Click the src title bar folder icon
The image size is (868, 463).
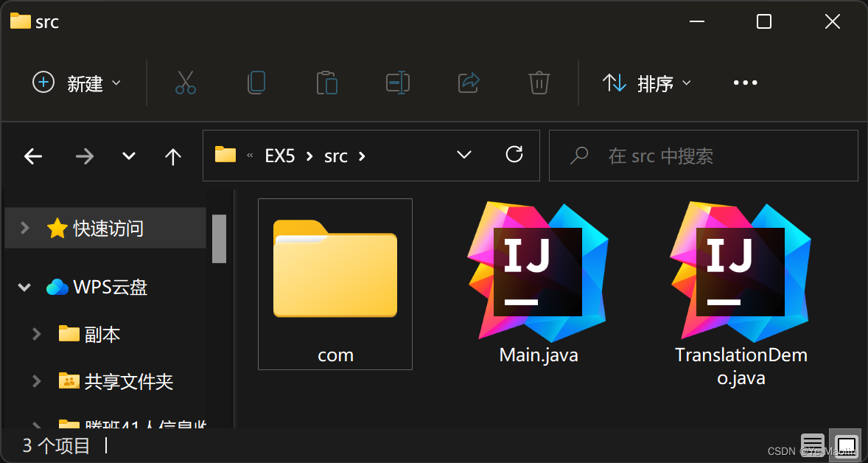coord(21,21)
